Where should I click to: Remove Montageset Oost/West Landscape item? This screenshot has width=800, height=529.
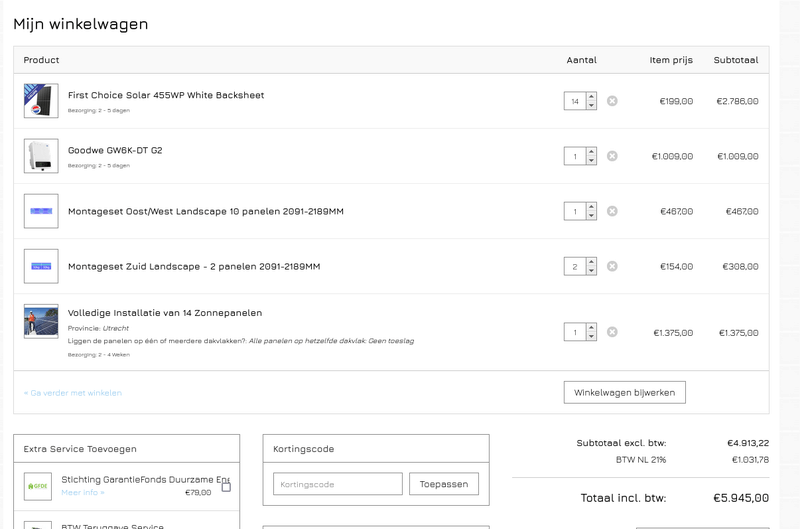click(612, 211)
